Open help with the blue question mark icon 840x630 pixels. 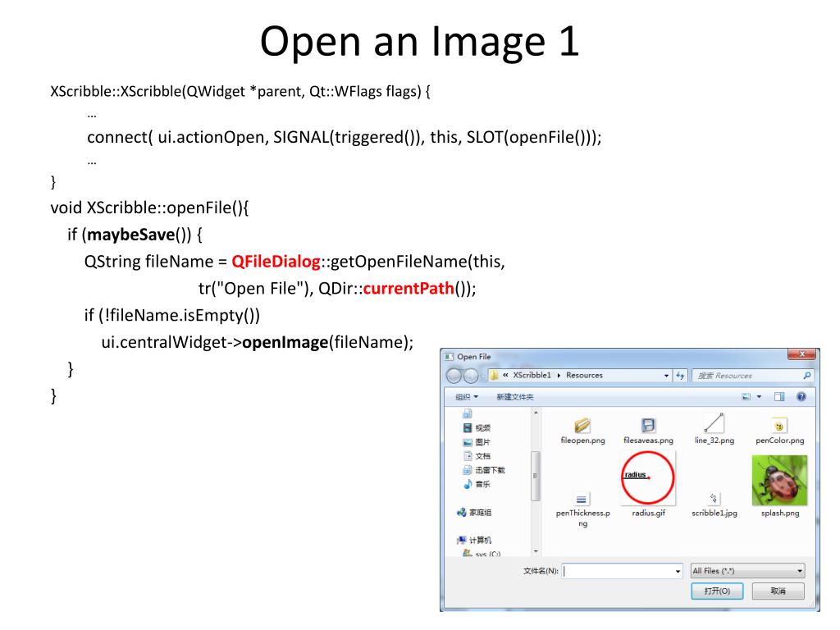[801, 397]
